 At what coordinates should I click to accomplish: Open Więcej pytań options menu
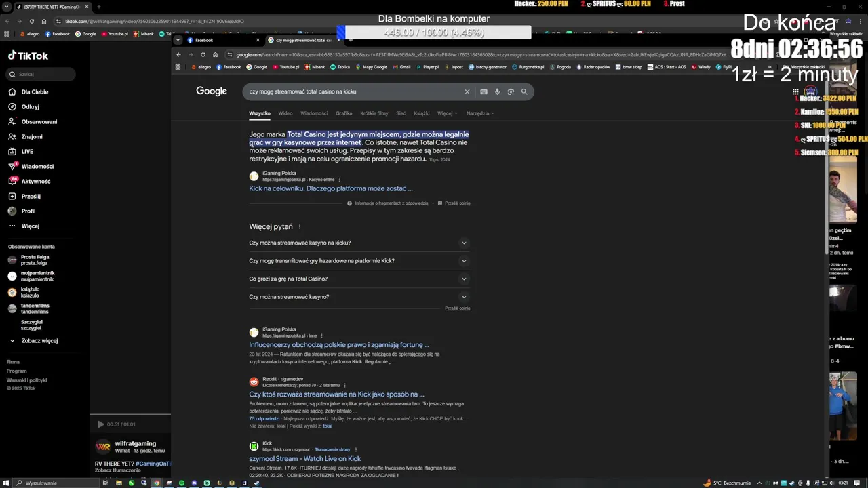coord(299,227)
